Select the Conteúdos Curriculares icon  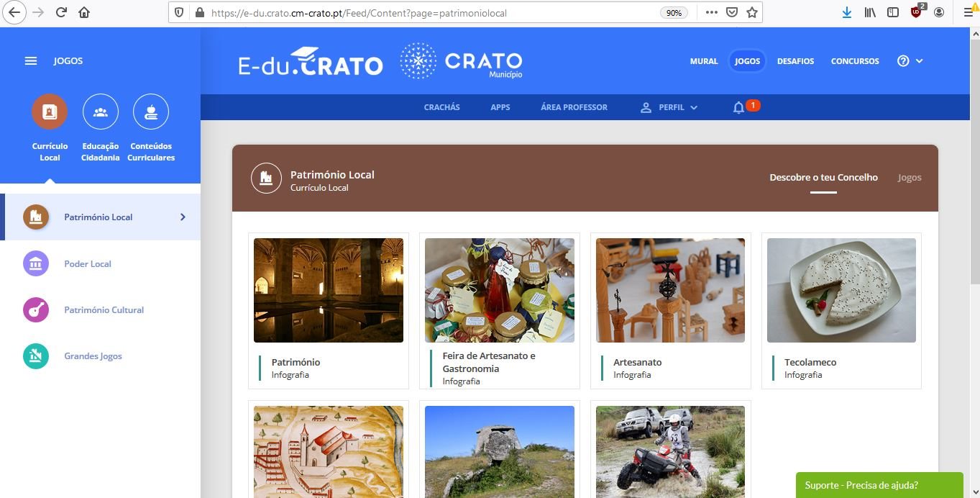pyautogui.click(x=151, y=112)
